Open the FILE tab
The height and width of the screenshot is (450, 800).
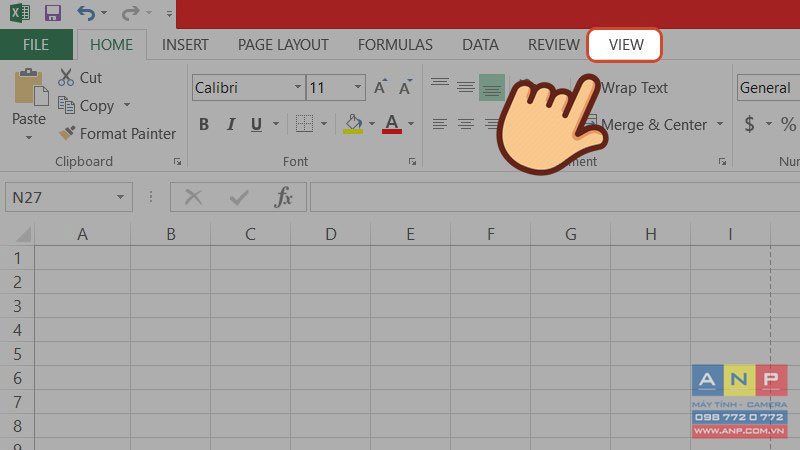(36, 44)
